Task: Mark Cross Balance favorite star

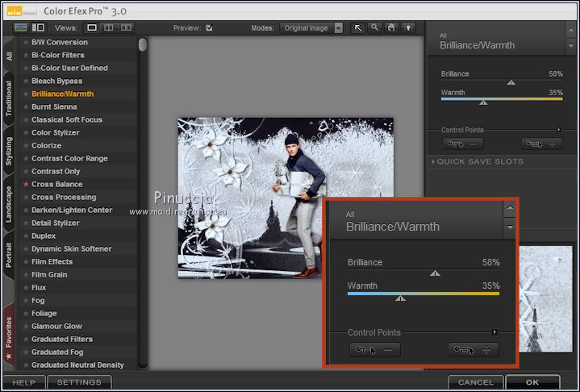Action: [x=26, y=185]
